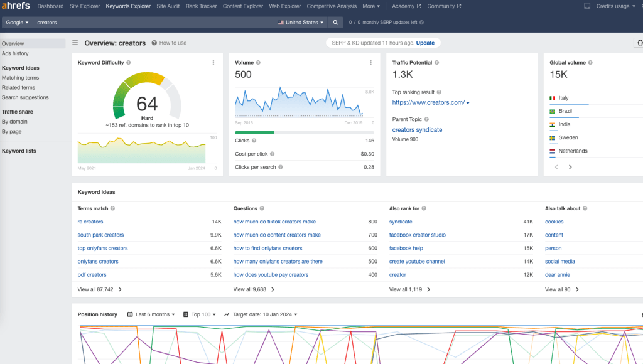Open the Dashboard menu item
This screenshot has width=643, height=364.
(50, 6)
